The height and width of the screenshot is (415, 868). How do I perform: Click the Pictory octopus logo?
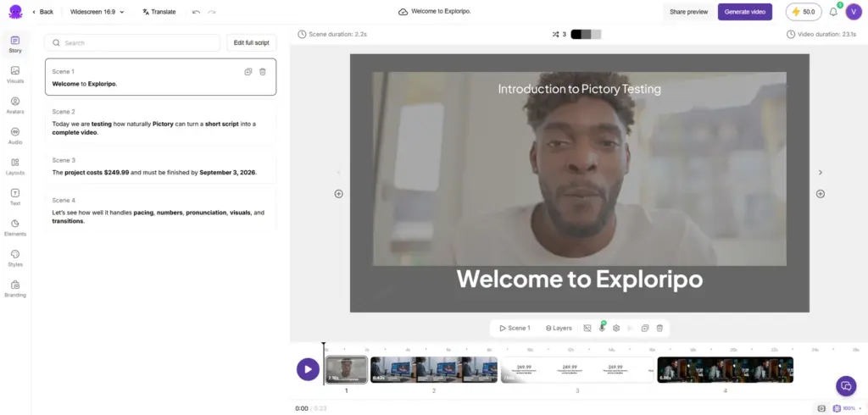click(x=15, y=12)
